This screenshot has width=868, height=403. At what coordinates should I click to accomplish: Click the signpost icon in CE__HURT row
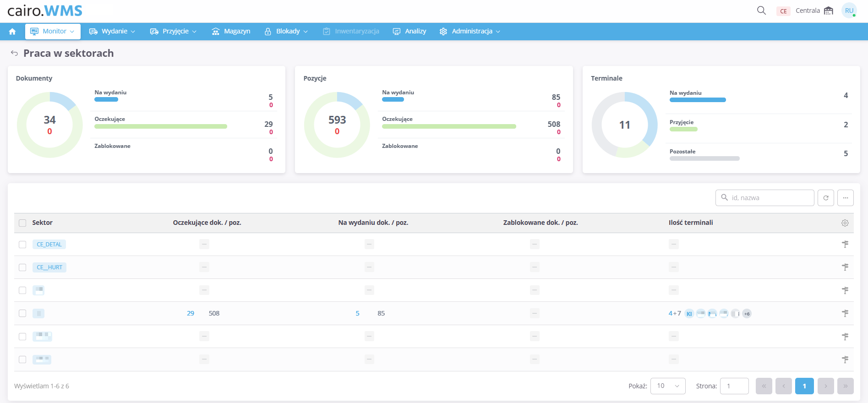pyautogui.click(x=845, y=267)
